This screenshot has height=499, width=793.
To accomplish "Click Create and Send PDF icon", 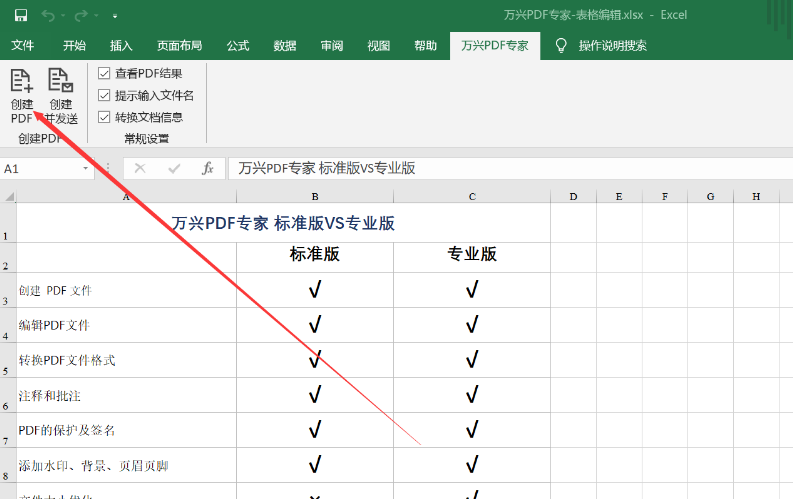I will [61, 81].
